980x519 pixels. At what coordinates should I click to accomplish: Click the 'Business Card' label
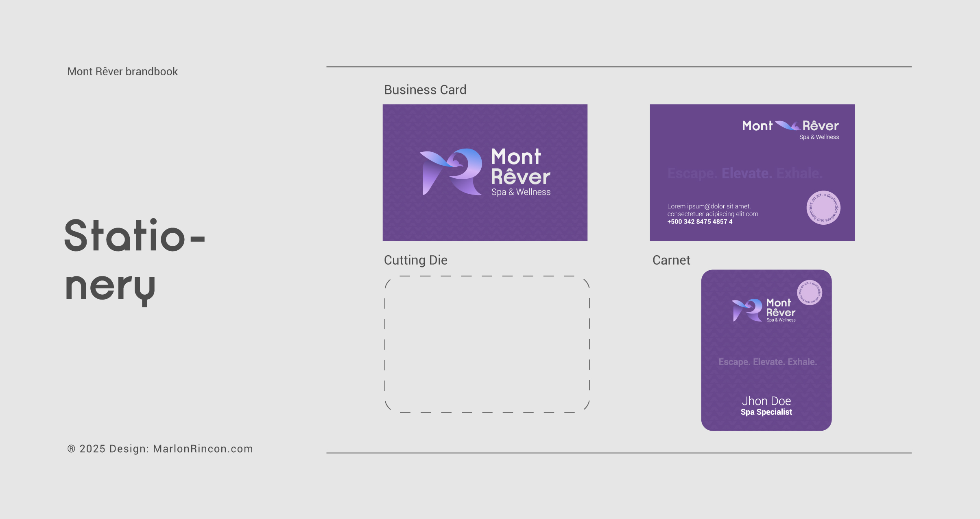point(425,90)
